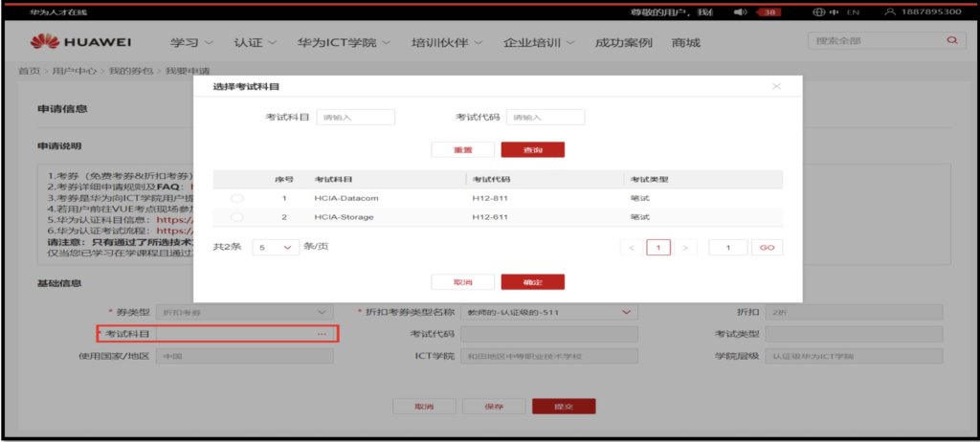Close the exam subject selection dialog
Viewport: 980px width, 442px height.
(x=776, y=86)
